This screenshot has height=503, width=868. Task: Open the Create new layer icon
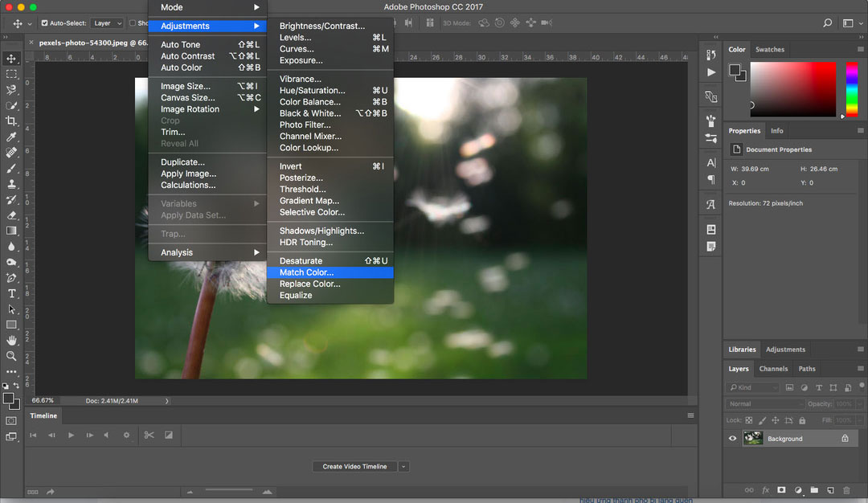click(x=829, y=490)
